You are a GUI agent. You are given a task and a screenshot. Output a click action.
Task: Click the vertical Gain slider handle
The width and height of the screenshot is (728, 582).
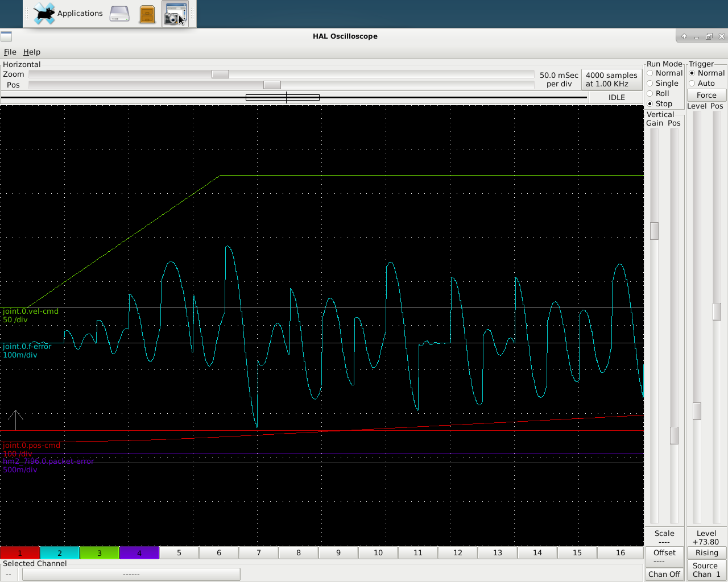pos(654,231)
